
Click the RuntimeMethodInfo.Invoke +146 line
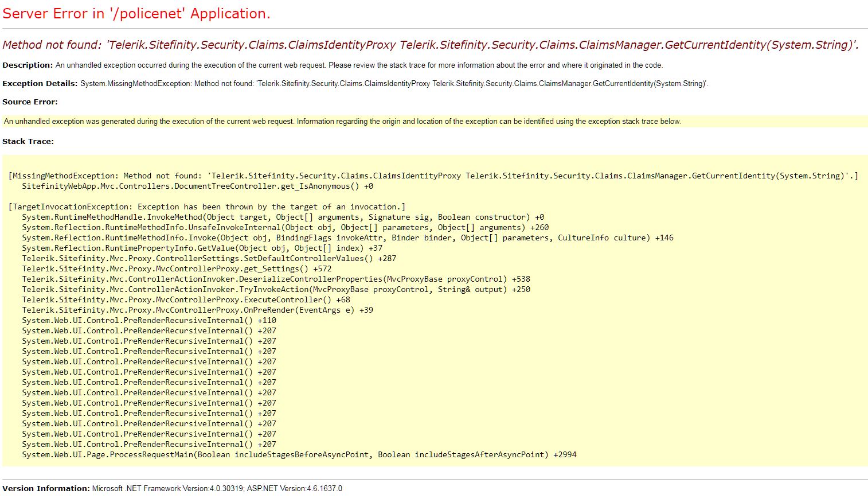coord(348,238)
